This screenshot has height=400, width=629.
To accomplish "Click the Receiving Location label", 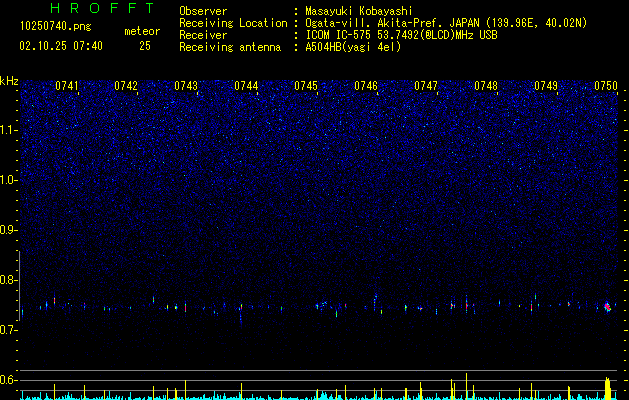I will click(233, 23).
